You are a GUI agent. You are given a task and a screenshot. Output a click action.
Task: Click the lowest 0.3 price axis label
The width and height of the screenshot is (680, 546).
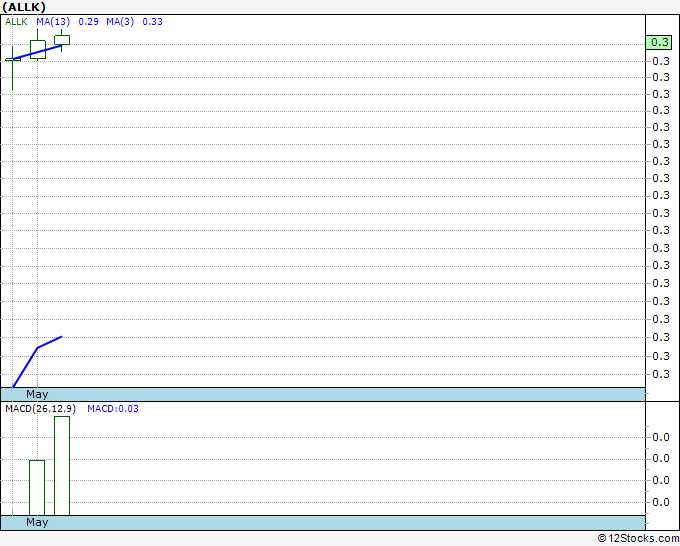[x=661, y=374]
